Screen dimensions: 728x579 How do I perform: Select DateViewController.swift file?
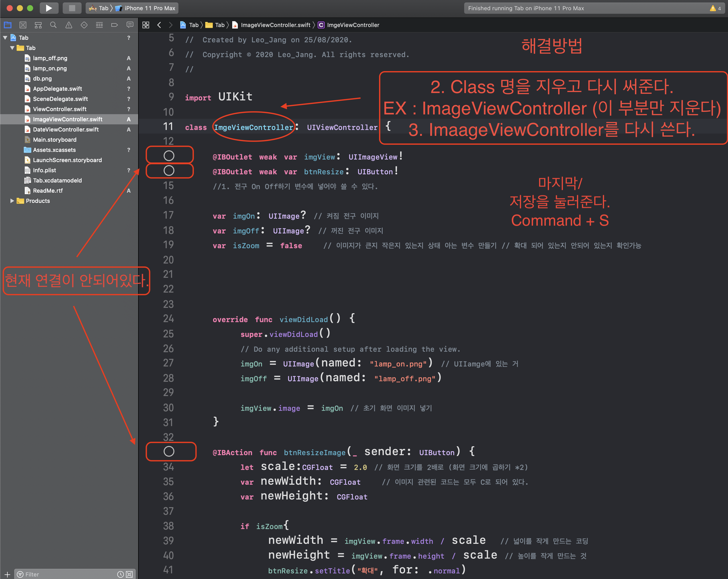[66, 130]
